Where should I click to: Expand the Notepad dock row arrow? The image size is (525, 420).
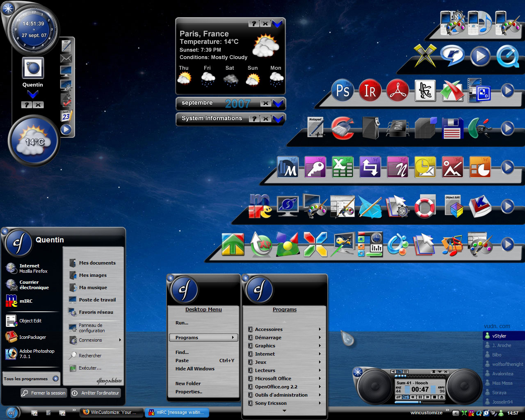coord(507,128)
